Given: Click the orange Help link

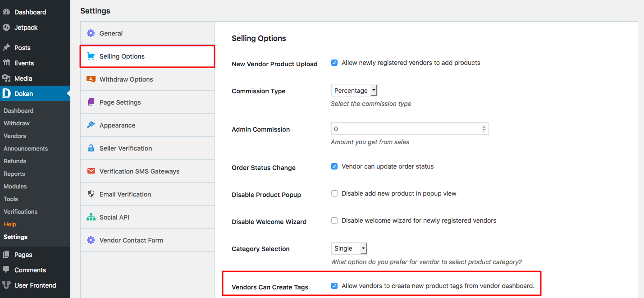Looking at the screenshot, I should (10, 224).
